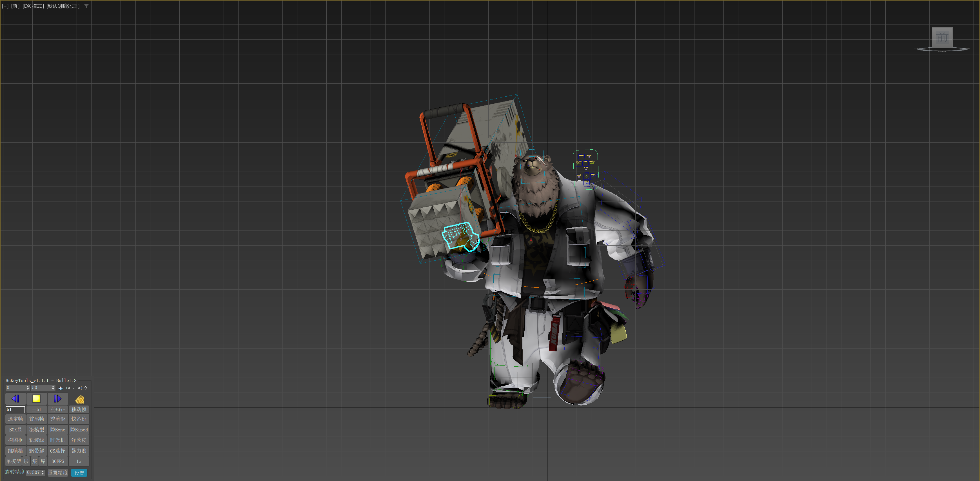Toggle the BOX显 box display button
This screenshot has height=481, width=980.
(15, 430)
